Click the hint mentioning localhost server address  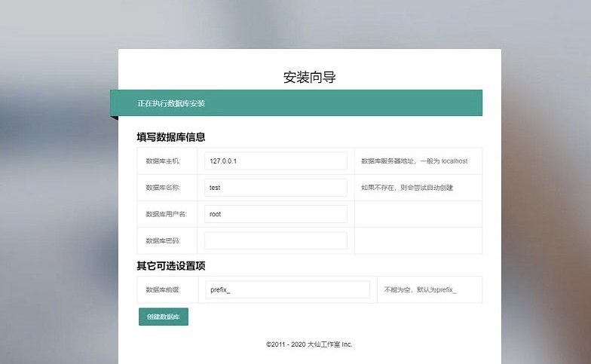coord(415,161)
